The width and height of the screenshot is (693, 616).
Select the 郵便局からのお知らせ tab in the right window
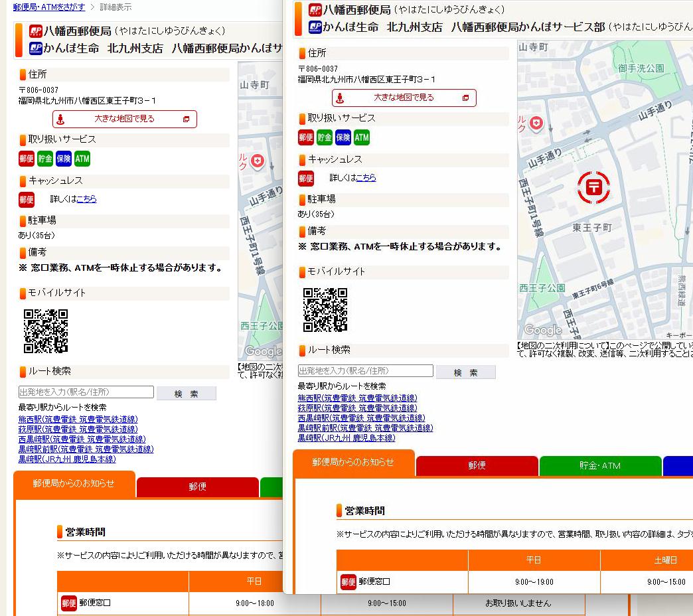point(354,463)
